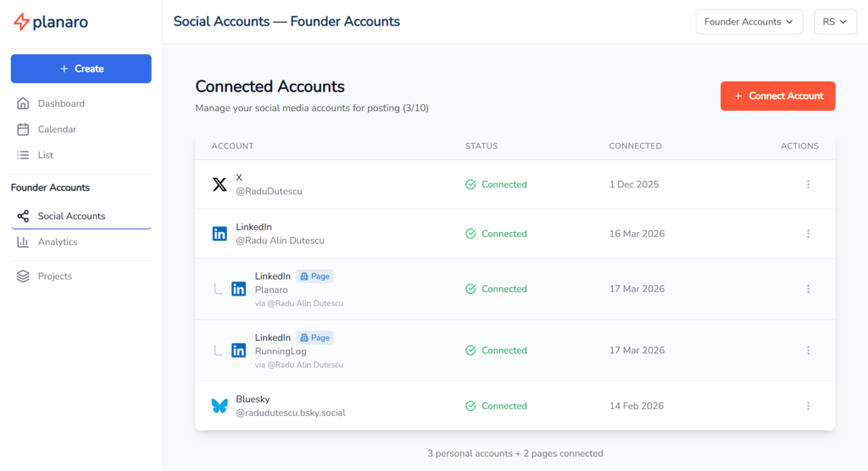The height and width of the screenshot is (471, 868).
Task: Click the Founder Accounts sidebar section heading
Action: (x=50, y=187)
